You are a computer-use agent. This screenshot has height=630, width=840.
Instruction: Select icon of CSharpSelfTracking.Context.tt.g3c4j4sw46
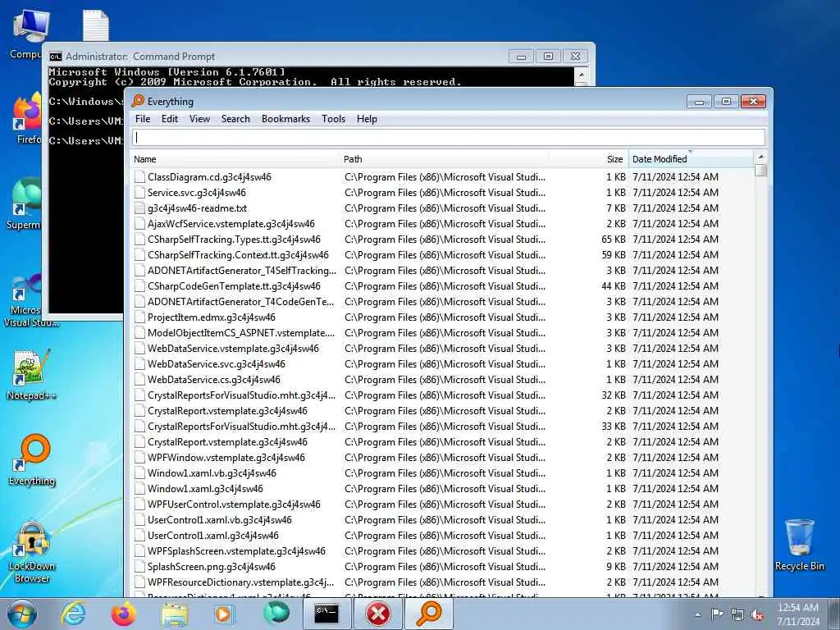[x=139, y=254]
